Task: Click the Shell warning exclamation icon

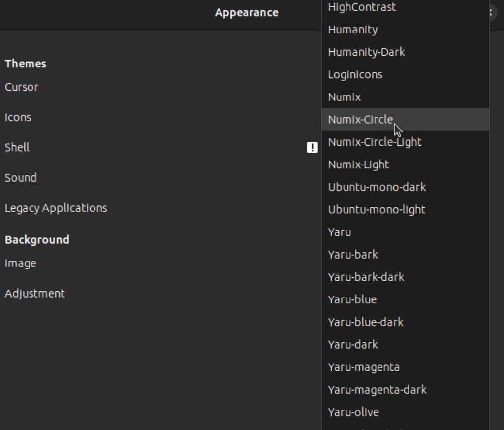Action: click(312, 148)
